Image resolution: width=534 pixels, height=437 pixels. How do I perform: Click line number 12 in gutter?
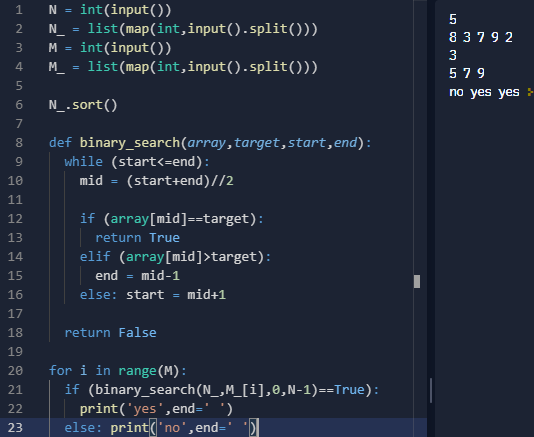click(x=15, y=219)
